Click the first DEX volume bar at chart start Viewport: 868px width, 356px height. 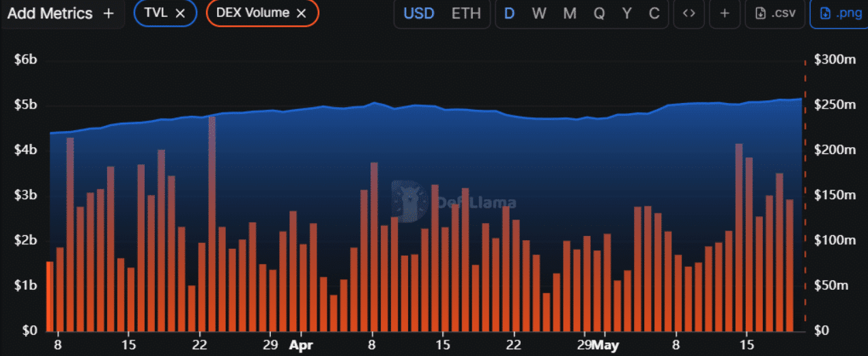pyautogui.click(x=49, y=296)
